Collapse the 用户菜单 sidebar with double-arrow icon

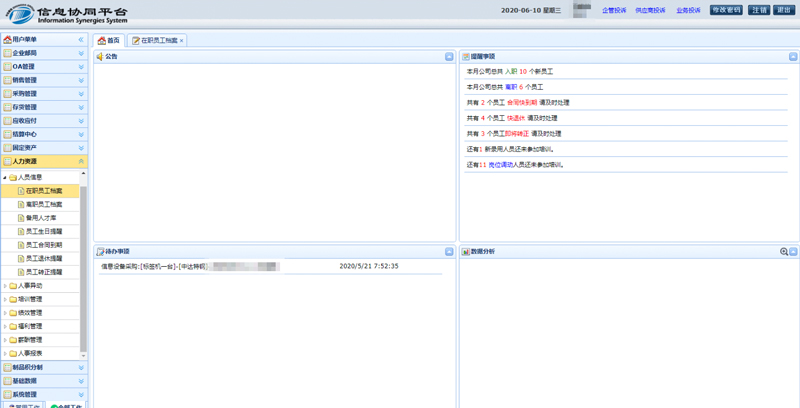pos(81,40)
